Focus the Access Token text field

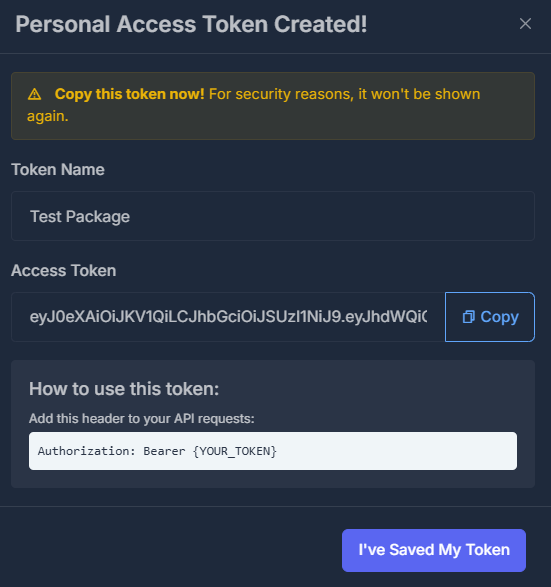[x=228, y=317]
